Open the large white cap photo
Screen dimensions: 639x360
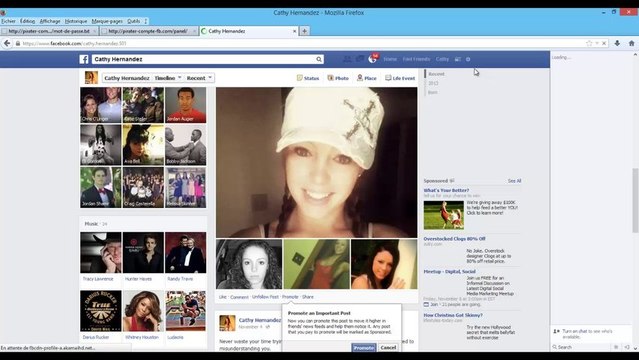[x=317, y=162]
